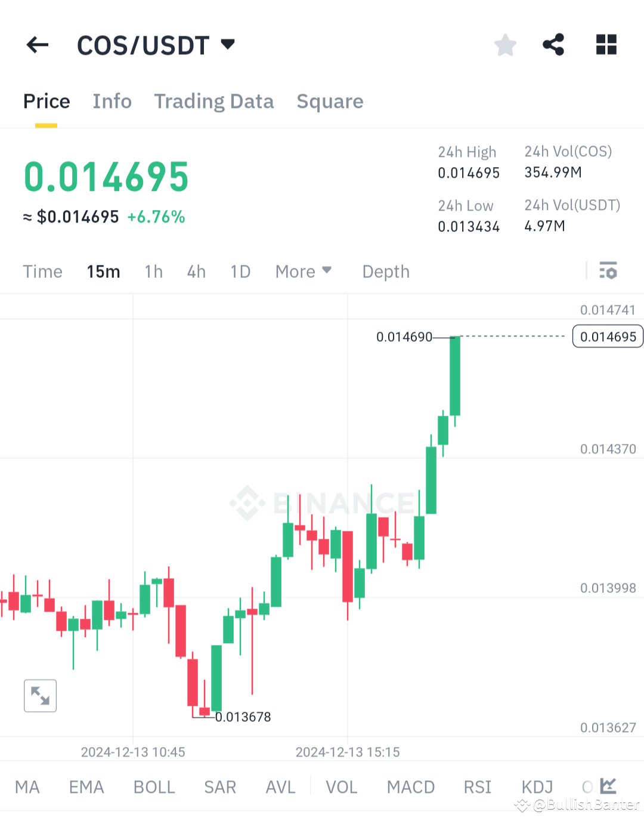
Task: Select the SAR indicator label
Action: point(220,787)
